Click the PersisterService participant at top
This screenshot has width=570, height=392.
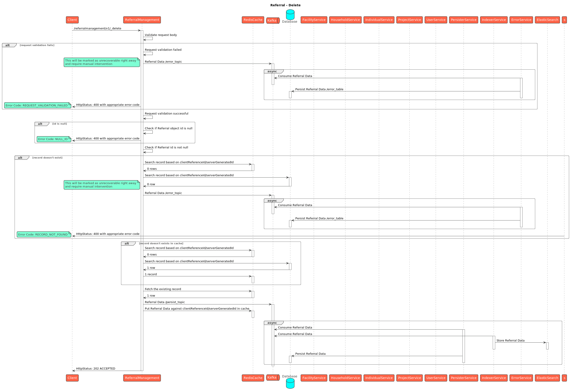coord(463,20)
